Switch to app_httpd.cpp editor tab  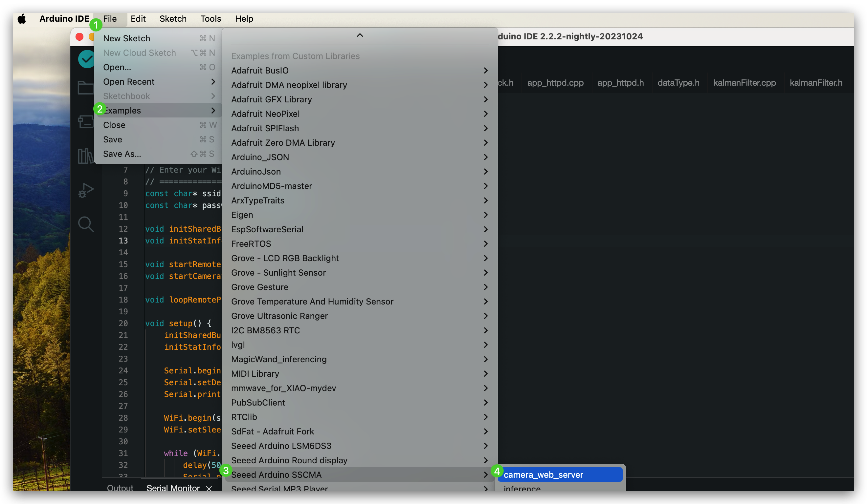point(555,83)
